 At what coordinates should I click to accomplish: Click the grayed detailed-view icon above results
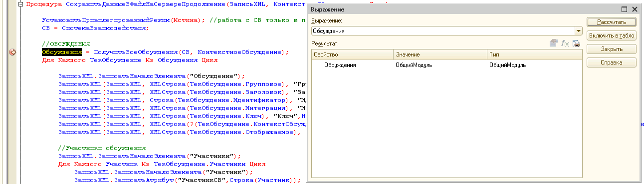coord(554,44)
